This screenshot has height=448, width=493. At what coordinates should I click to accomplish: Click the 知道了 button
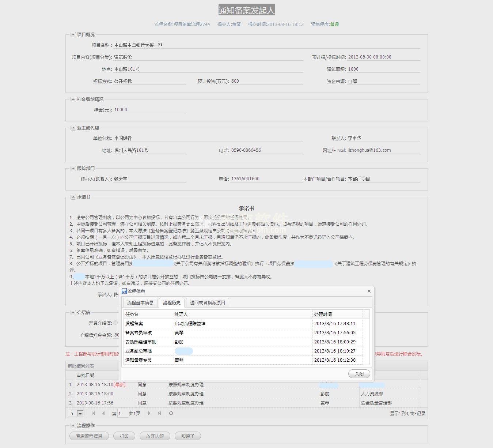(x=187, y=436)
